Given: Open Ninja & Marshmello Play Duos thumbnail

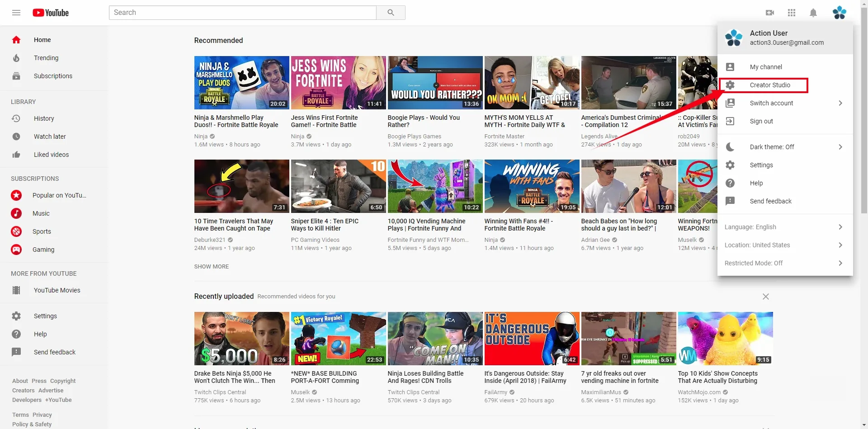Looking at the screenshot, I should point(242,83).
